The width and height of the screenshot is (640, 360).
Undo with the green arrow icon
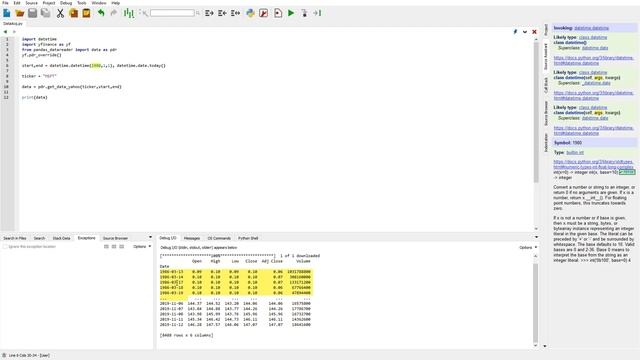coord(101,13)
